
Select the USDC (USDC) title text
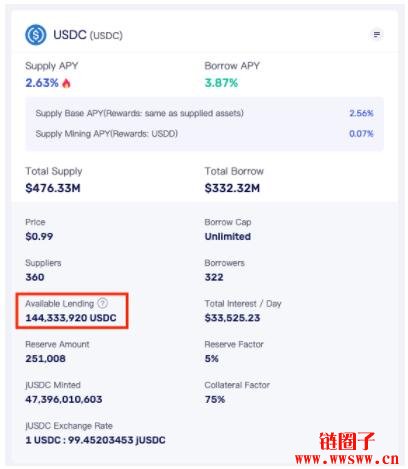[x=88, y=35]
